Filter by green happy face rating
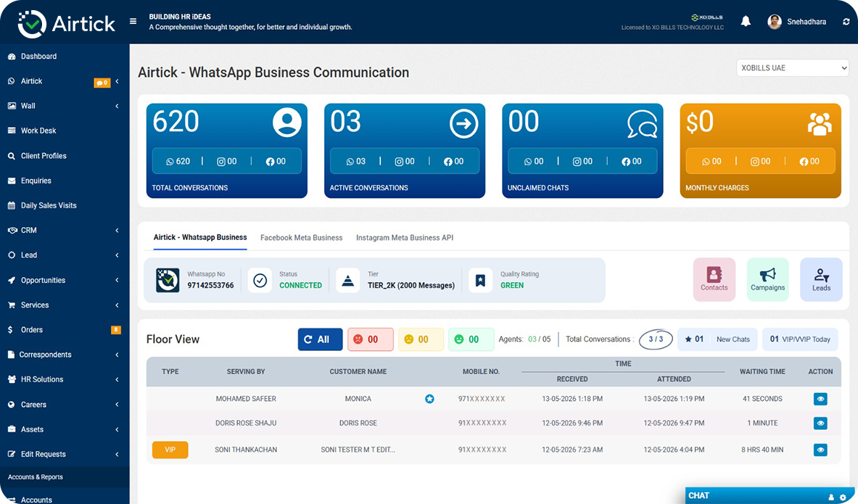 [471, 339]
